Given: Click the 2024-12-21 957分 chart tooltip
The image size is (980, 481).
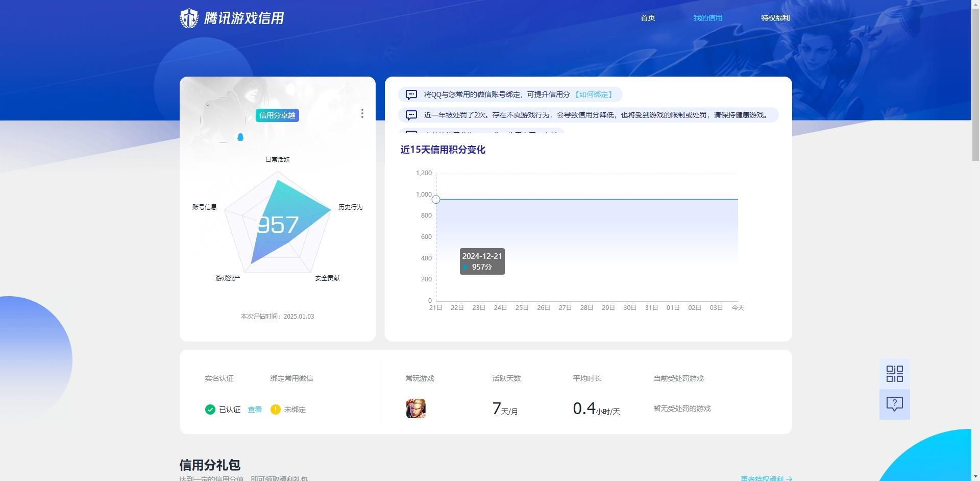Looking at the screenshot, I should pos(482,261).
